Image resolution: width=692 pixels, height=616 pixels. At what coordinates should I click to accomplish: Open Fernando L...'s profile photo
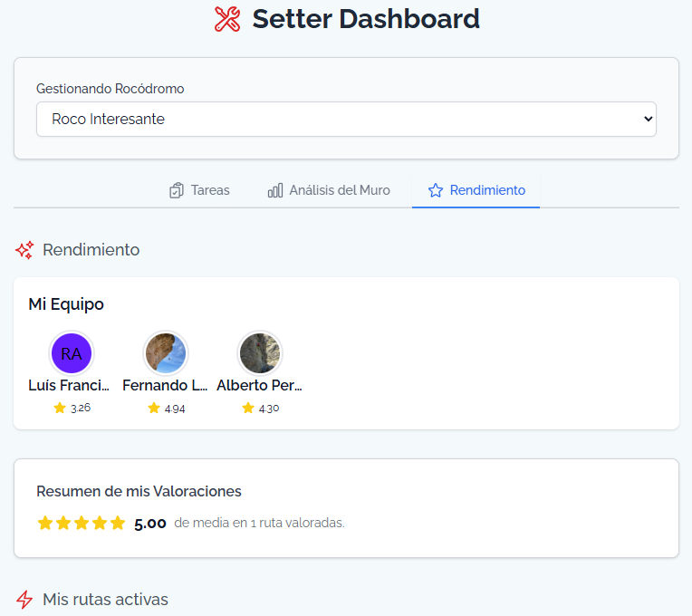tap(166, 353)
